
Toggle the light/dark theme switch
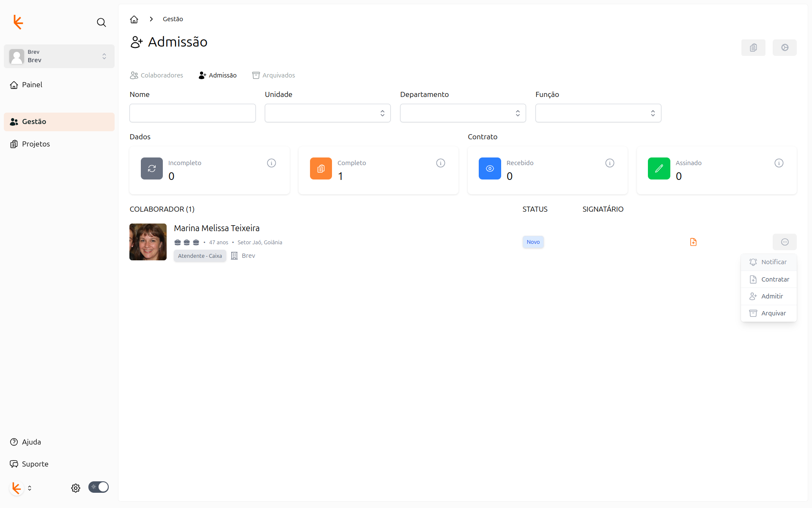point(99,487)
